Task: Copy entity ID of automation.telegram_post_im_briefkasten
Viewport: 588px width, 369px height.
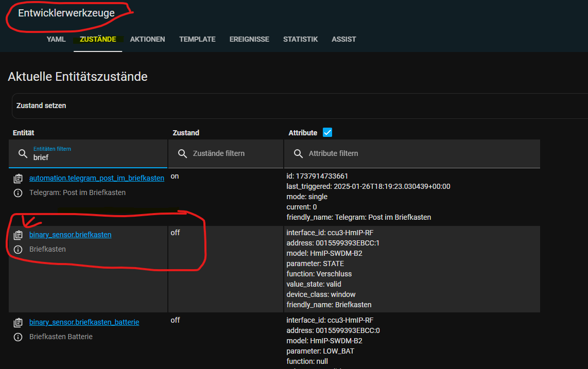Action: pos(18,179)
